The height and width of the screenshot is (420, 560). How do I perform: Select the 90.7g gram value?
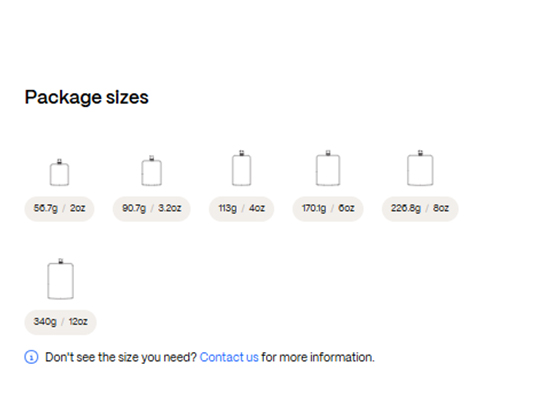tap(134, 208)
